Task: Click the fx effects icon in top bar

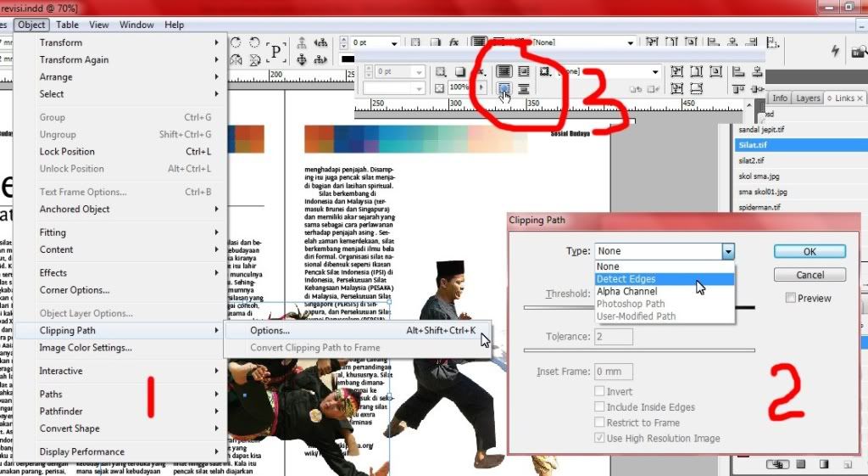Action: coord(454,42)
